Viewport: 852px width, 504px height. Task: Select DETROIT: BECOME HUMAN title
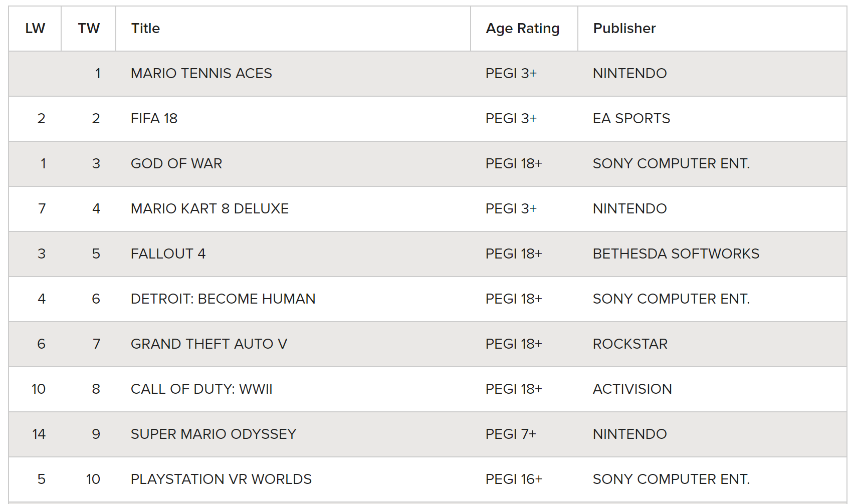pos(223,299)
